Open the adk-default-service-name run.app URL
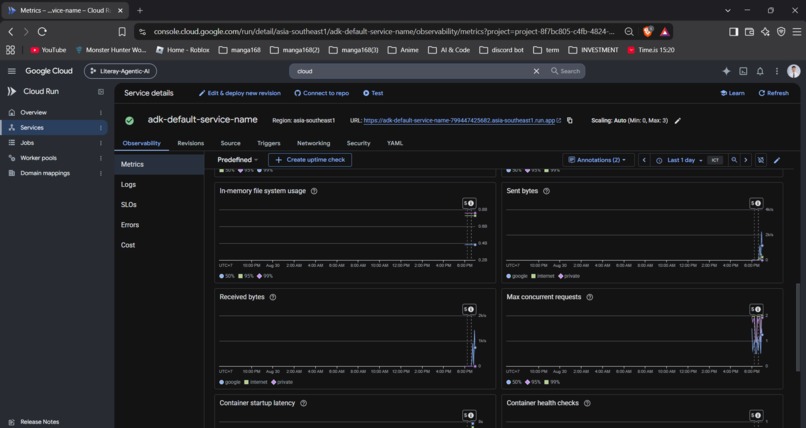Image resolution: width=806 pixels, height=428 pixels. pyautogui.click(x=459, y=120)
